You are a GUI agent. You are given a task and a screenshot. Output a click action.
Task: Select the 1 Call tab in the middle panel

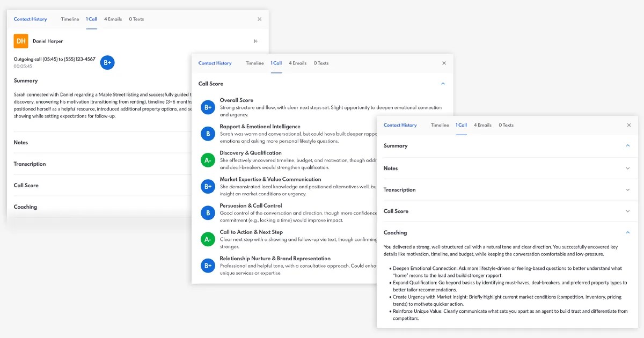(276, 63)
